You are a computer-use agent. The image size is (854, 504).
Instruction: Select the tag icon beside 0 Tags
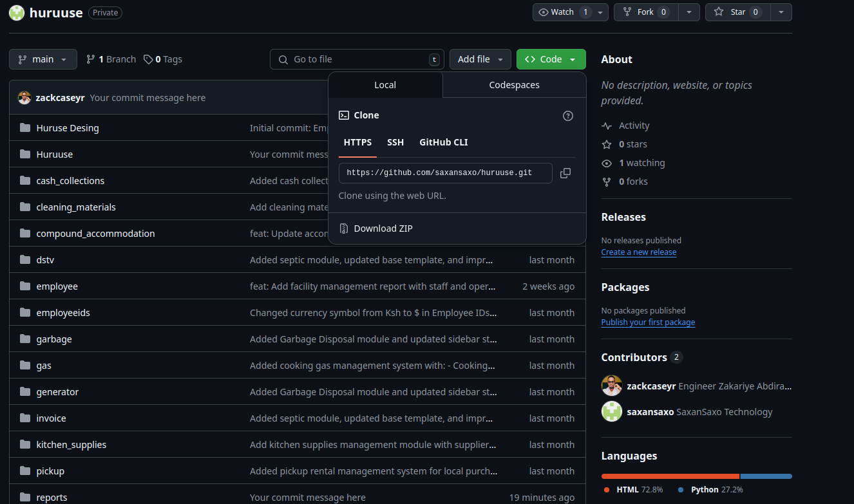pyautogui.click(x=148, y=59)
